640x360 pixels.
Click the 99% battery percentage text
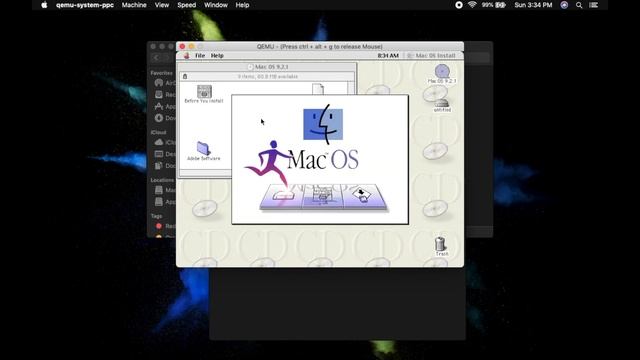(x=487, y=5)
